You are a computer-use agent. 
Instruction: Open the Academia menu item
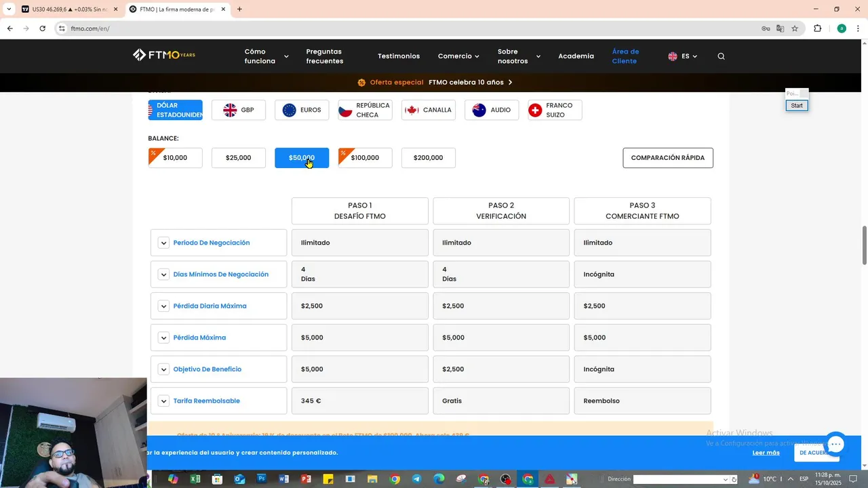pos(576,56)
